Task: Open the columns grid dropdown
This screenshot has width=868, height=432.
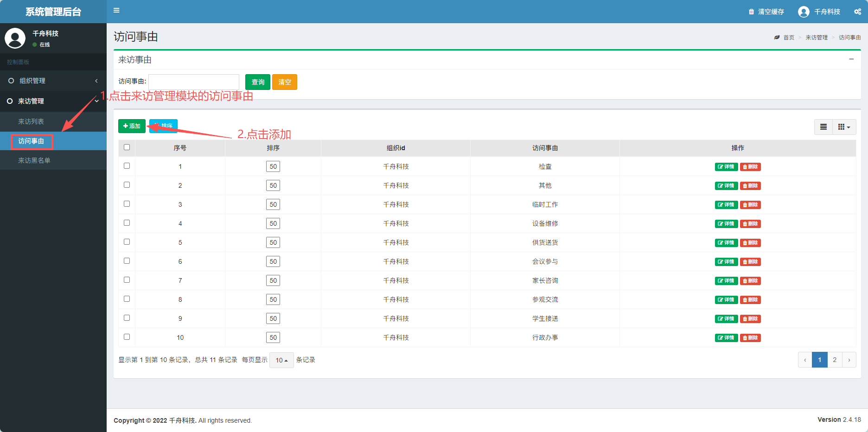Action: pyautogui.click(x=844, y=127)
